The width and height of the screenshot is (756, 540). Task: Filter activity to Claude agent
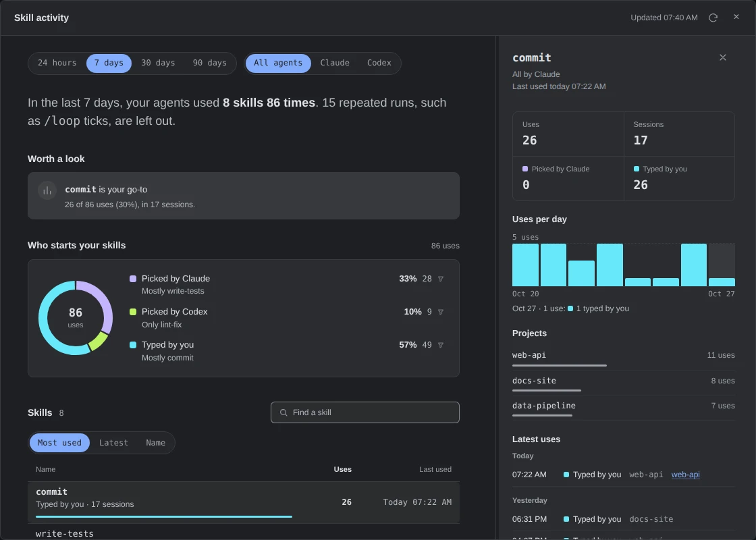click(335, 63)
